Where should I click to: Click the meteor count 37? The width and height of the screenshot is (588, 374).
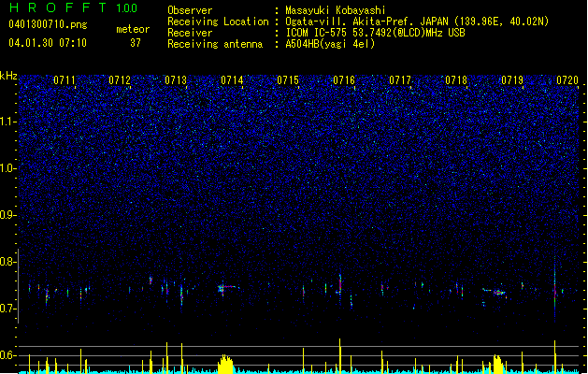pos(136,43)
